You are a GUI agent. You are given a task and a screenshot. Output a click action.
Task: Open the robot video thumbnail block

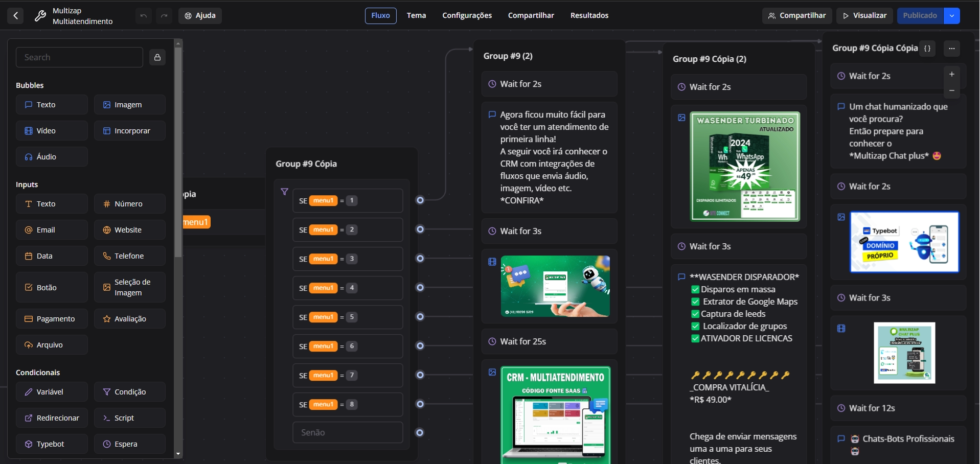[555, 286]
